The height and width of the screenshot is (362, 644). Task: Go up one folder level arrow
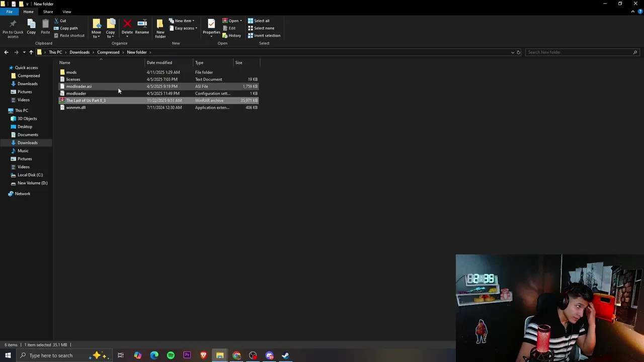pos(31,52)
